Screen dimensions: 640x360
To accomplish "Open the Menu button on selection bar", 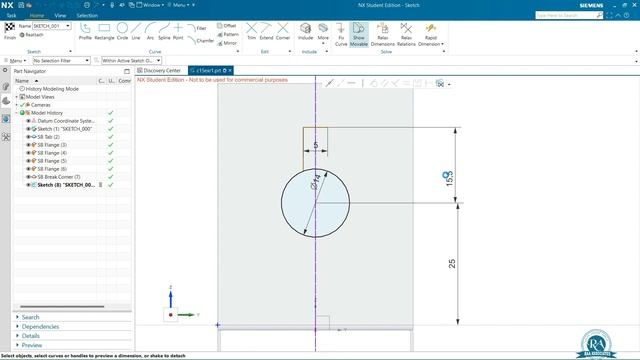I will pos(15,60).
